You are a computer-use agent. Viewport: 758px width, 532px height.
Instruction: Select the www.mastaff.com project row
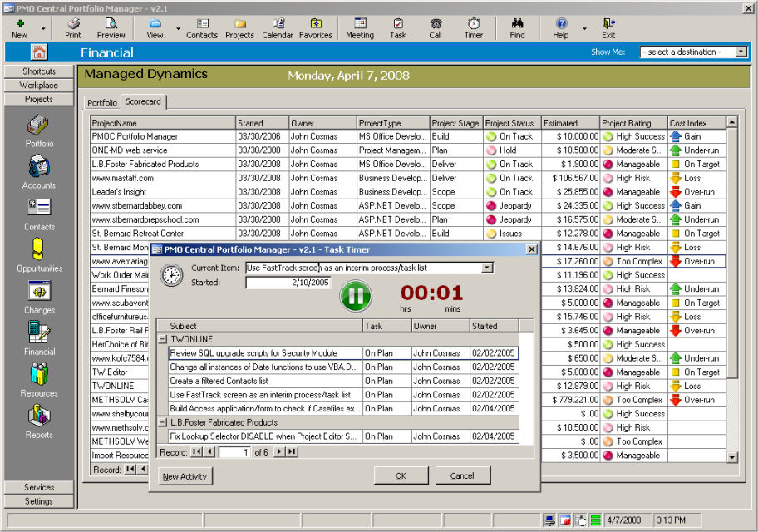408,178
